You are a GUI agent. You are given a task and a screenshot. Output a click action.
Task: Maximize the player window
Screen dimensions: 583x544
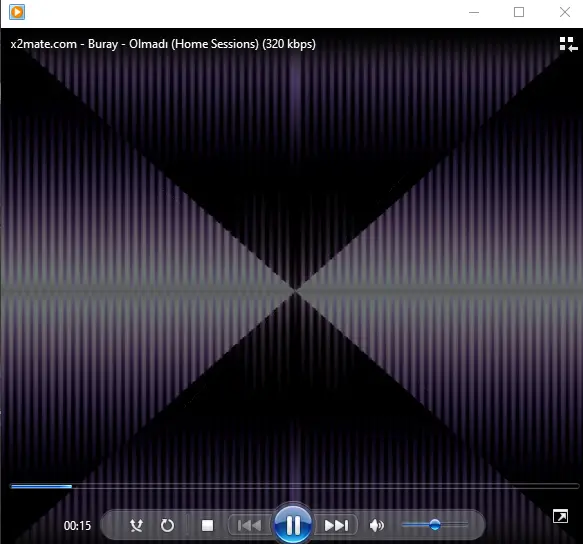[x=519, y=12]
